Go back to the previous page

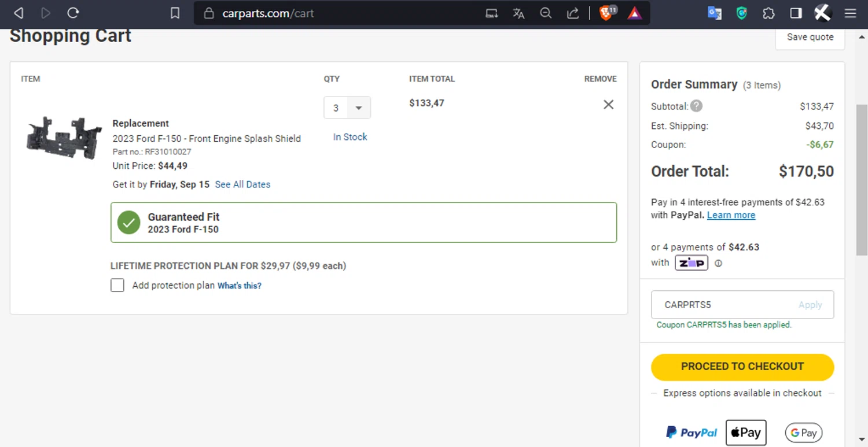click(19, 13)
